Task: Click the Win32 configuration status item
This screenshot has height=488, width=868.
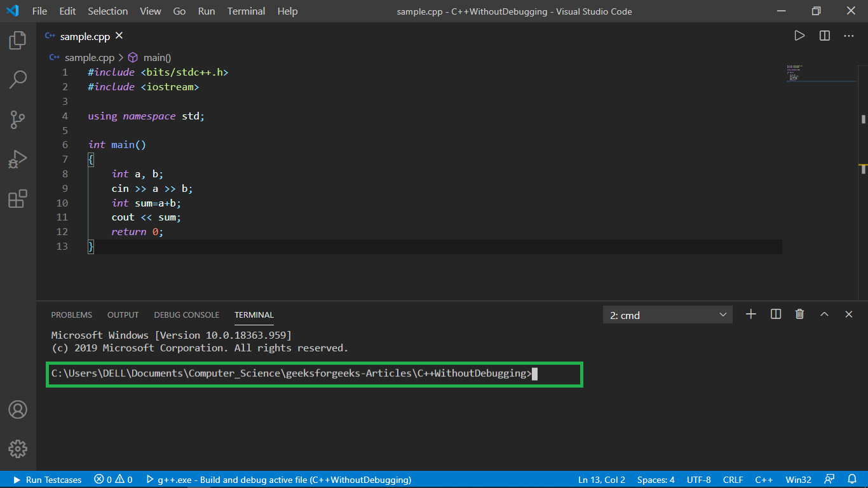Action: (x=798, y=480)
